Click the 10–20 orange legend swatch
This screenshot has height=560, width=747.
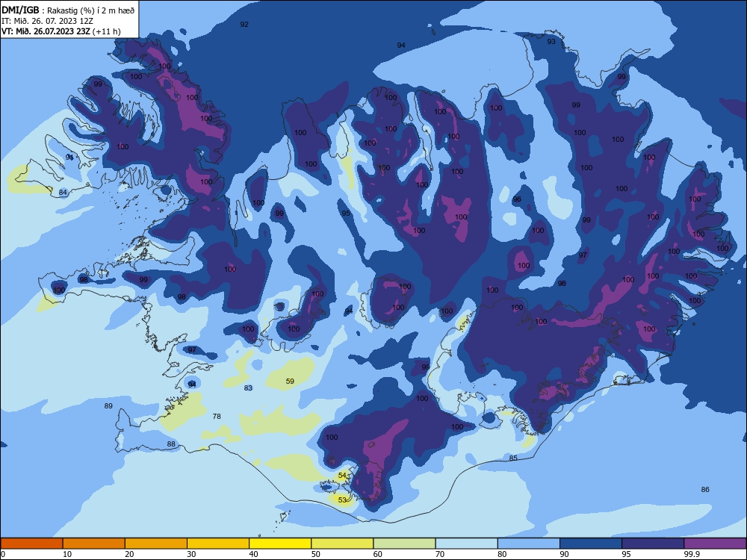pos(94,544)
